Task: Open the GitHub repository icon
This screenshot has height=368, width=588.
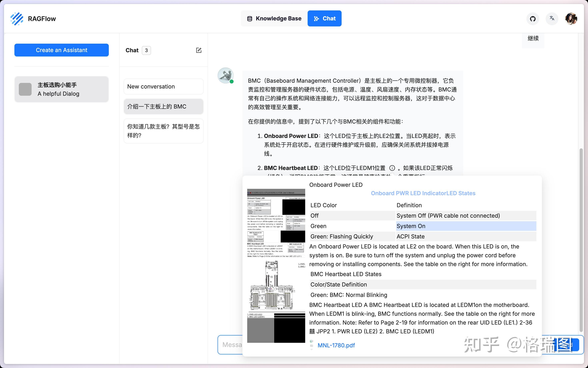Action: [x=533, y=19]
